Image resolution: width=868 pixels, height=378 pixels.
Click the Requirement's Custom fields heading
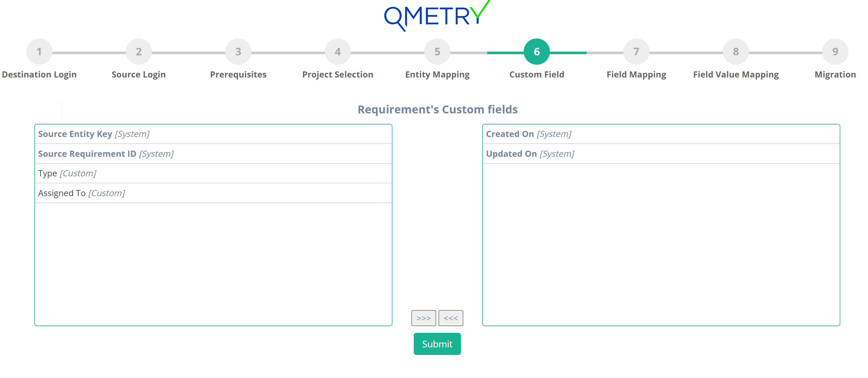point(437,110)
